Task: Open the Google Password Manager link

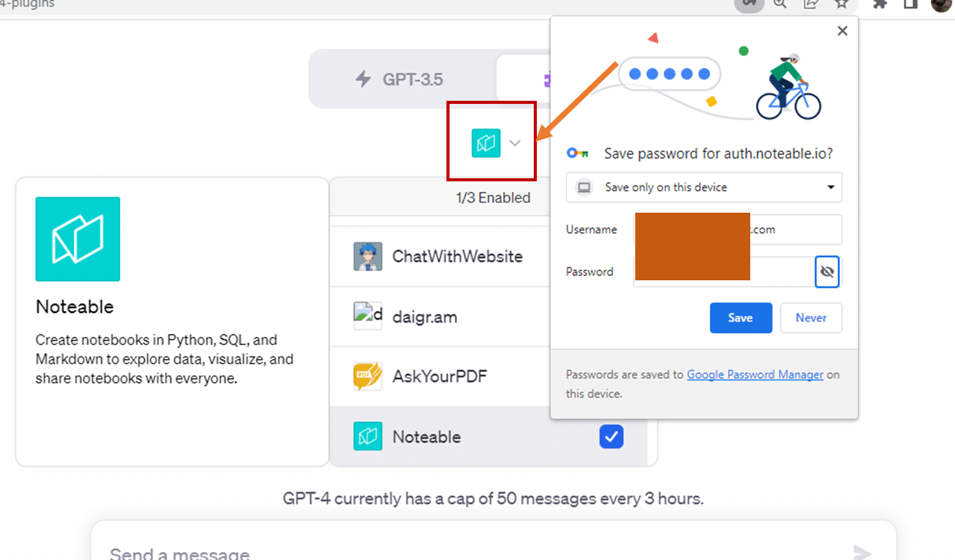Action: 755,374
